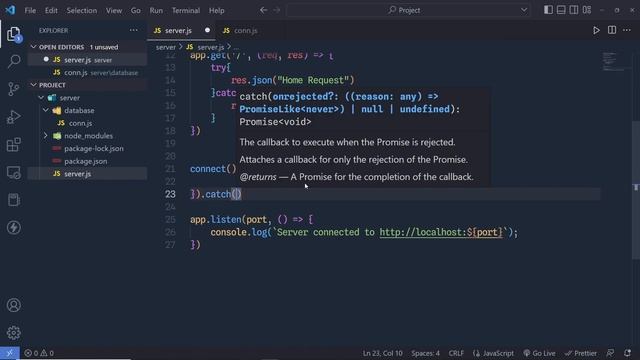Collapse the PROJECT section
Screen dimensions: 640x360
click(x=33, y=85)
